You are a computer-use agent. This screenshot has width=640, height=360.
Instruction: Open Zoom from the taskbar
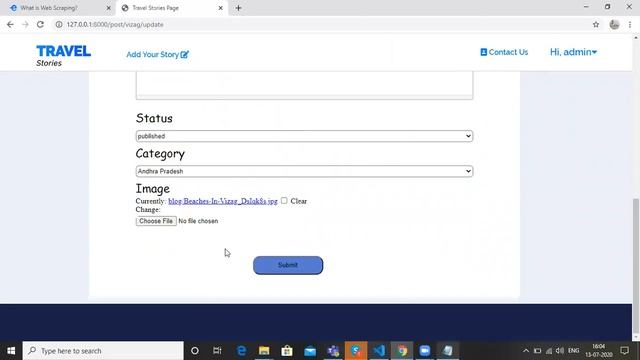425,351
